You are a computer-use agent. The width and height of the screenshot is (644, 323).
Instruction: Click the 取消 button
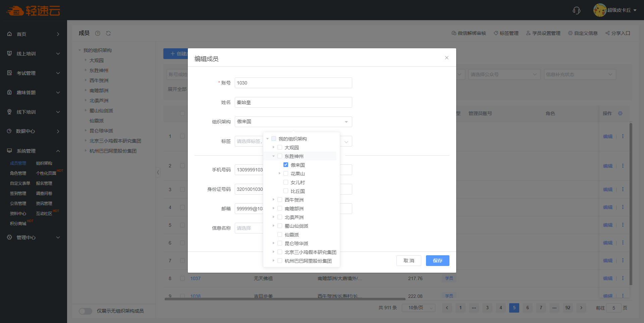tap(409, 261)
